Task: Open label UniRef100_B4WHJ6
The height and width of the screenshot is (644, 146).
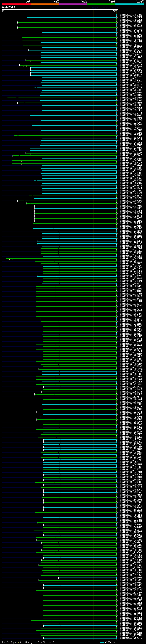Action: point(131,80)
